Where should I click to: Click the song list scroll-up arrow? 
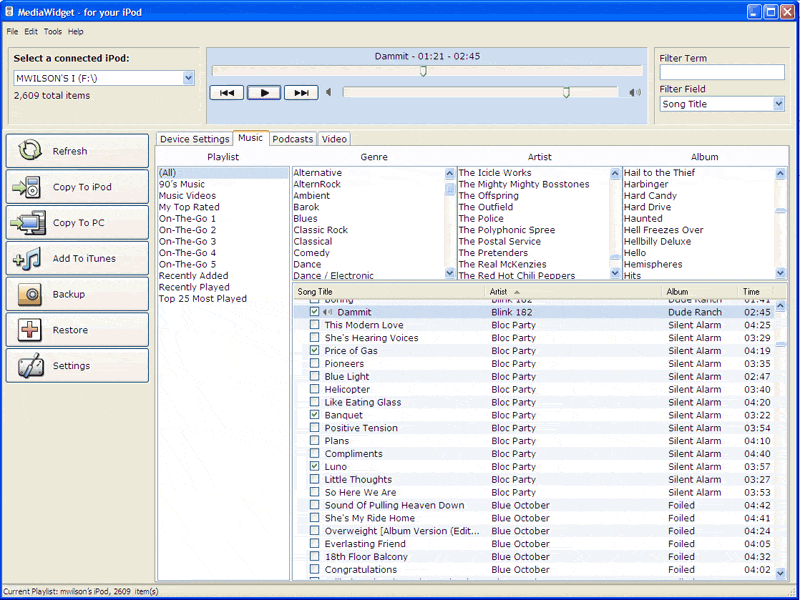tap(780, 306)
